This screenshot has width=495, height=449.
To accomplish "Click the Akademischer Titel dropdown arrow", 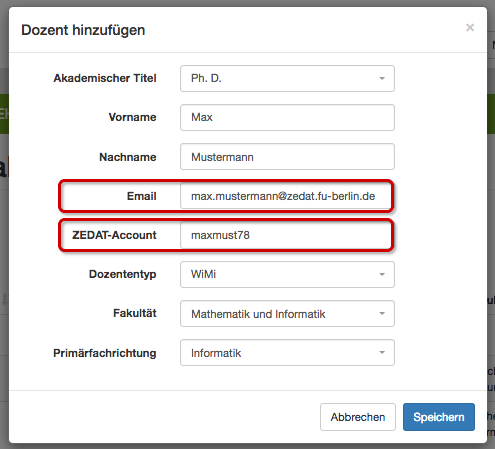I will pos(382,79).
